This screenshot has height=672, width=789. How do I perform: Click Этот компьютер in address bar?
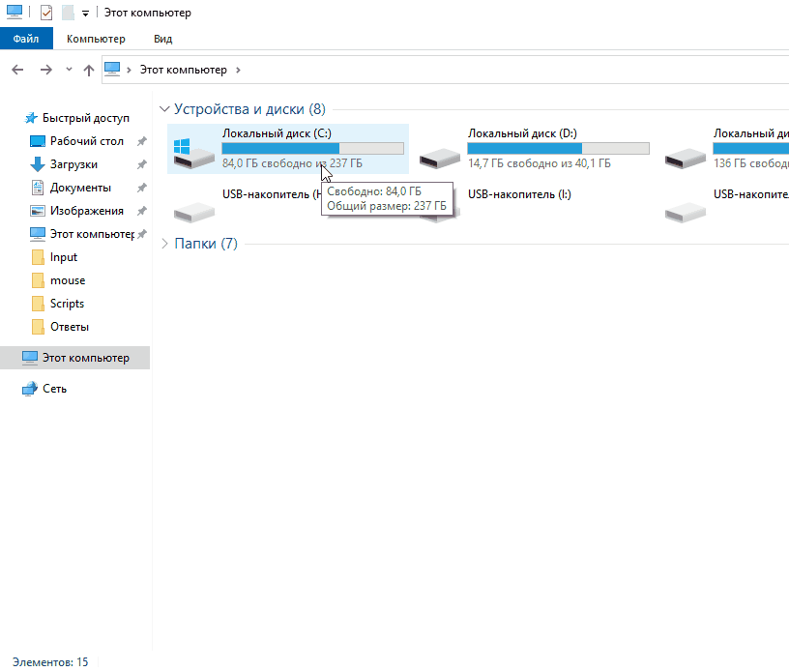pyautogui.click(x=183, y=70)
